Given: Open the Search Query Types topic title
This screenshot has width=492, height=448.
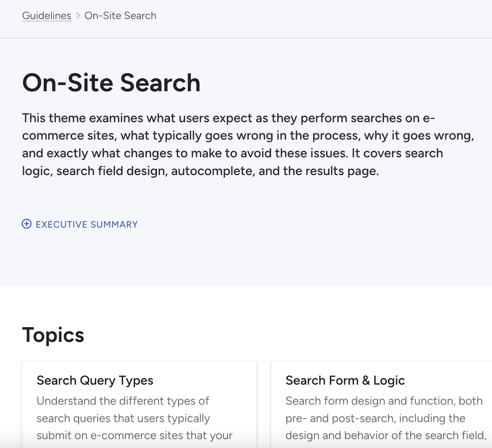Looking at the screenshot, I should point(95,380).
